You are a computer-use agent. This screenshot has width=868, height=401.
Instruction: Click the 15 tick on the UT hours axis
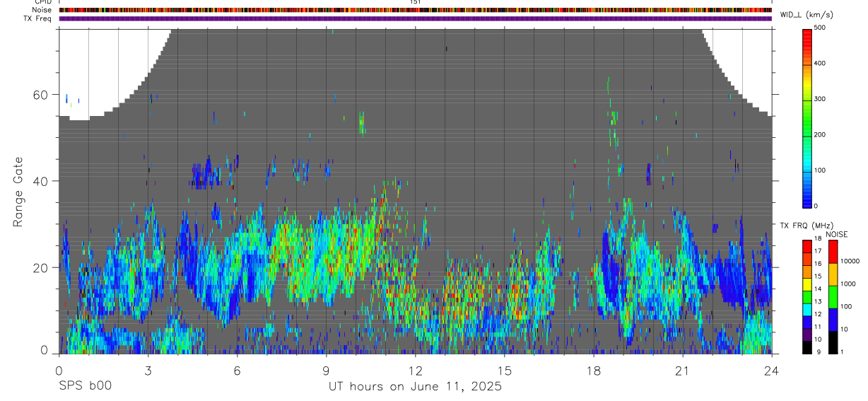(504, 371)
